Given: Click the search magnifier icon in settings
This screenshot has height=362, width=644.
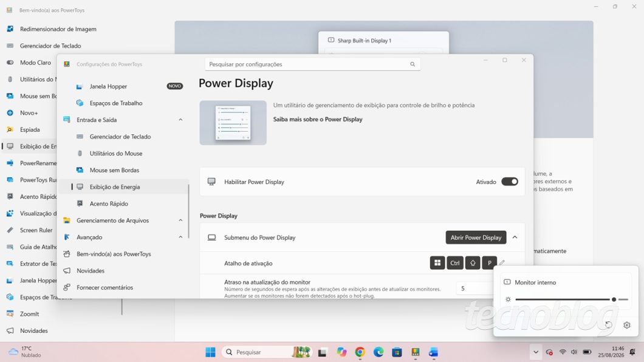Looking at the screenshot, I should [x=413, y=64].
